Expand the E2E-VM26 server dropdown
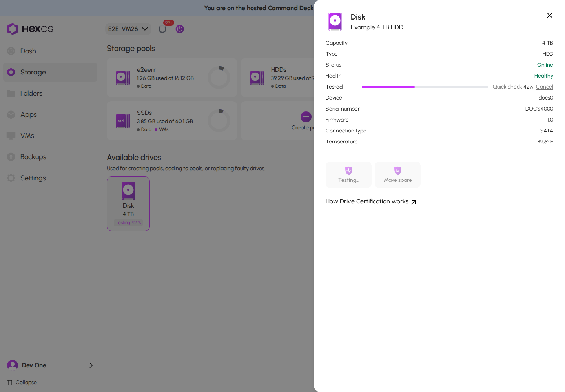Screen dimensions: 565x392 coord(128,29)
